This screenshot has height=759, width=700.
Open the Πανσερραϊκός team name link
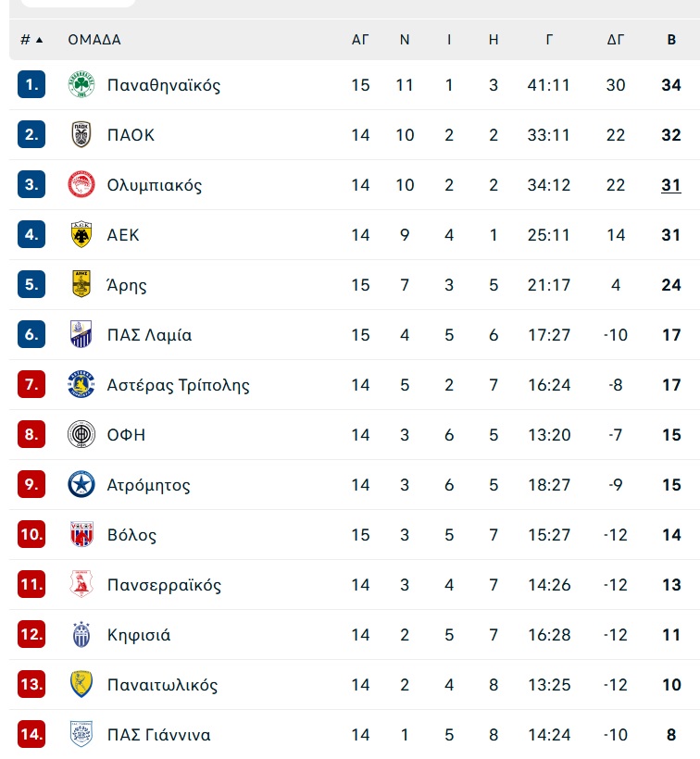[x=164, y=585]
